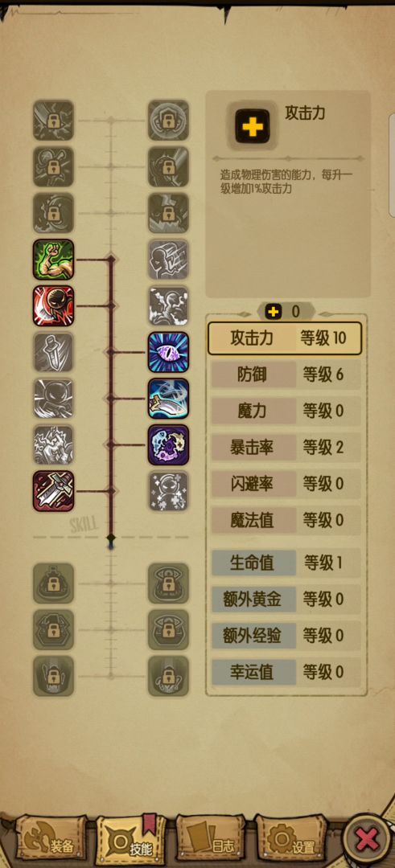
Task: Choose the blue sword slash skill icon
Action: (x=168, y=399)
